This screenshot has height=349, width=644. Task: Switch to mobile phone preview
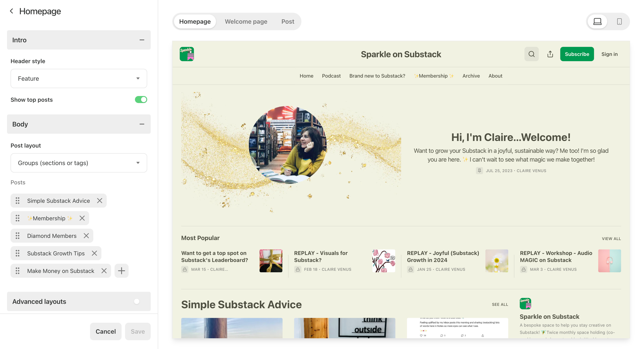coord(619,21)
